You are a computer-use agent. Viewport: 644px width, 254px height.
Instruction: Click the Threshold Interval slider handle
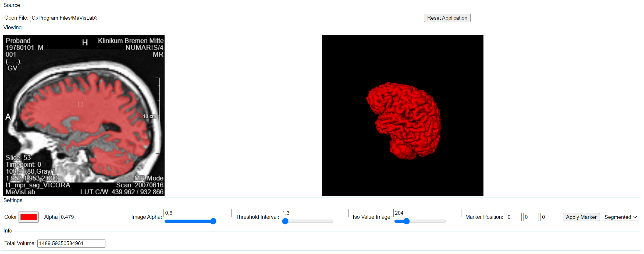tap(285, 221)
